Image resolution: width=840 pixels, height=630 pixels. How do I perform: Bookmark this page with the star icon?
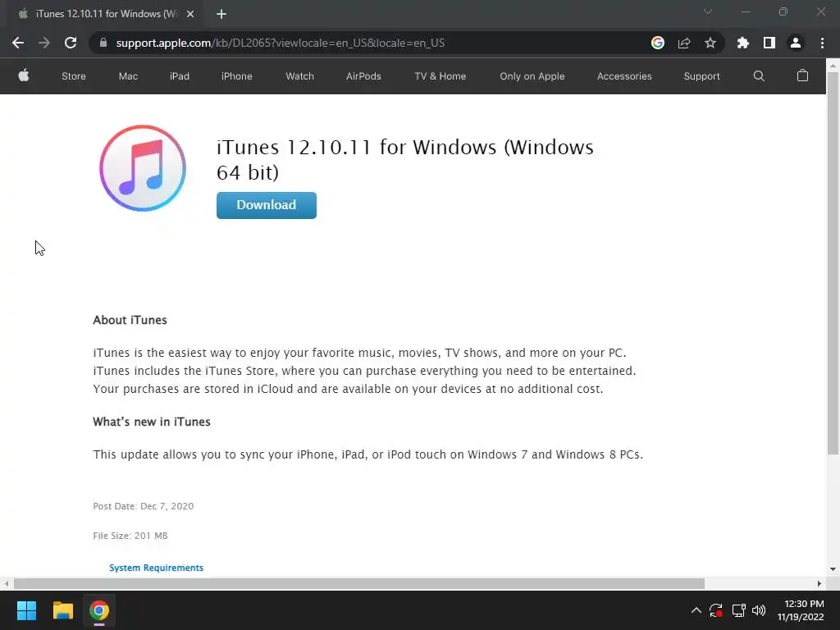tap(710, 43)
